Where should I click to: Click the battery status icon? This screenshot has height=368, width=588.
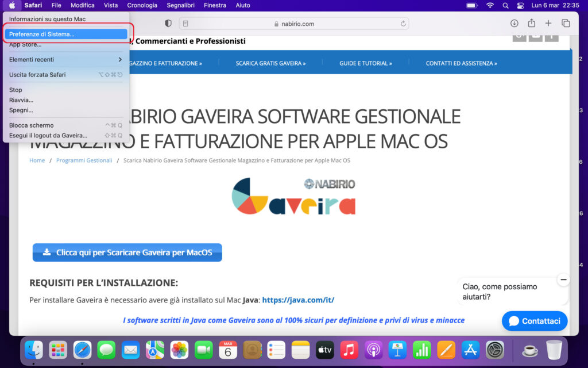pos(472,5)
